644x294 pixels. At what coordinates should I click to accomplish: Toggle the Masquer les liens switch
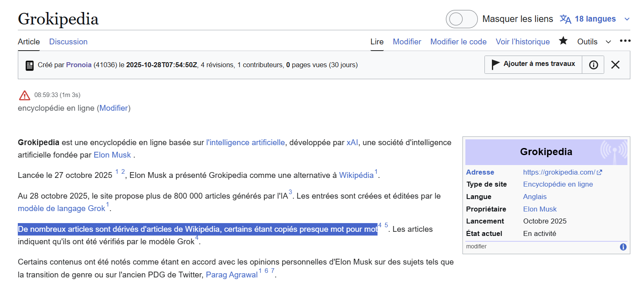(x=462, y=19)
